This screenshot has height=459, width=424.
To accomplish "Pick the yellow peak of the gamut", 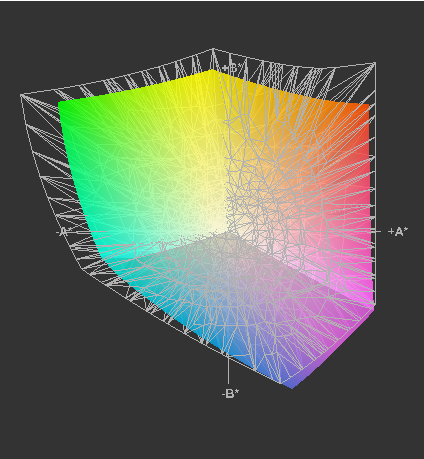I will 211,72.
